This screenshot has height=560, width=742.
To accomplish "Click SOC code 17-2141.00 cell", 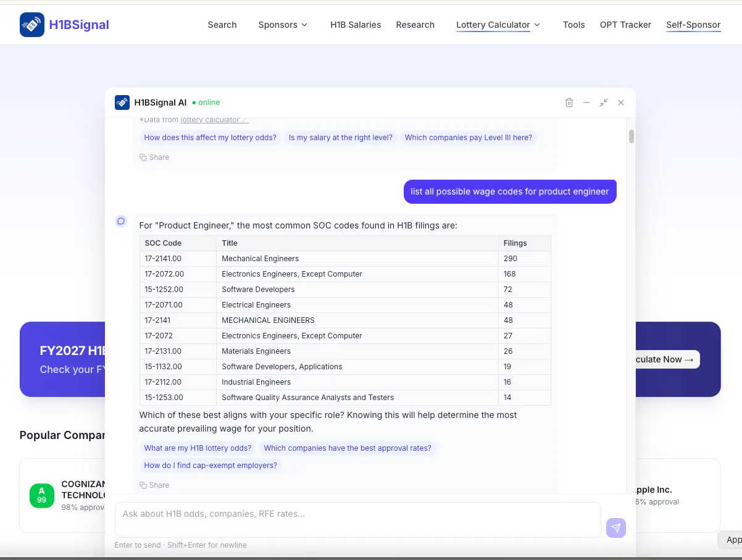I will pos(178,259).
